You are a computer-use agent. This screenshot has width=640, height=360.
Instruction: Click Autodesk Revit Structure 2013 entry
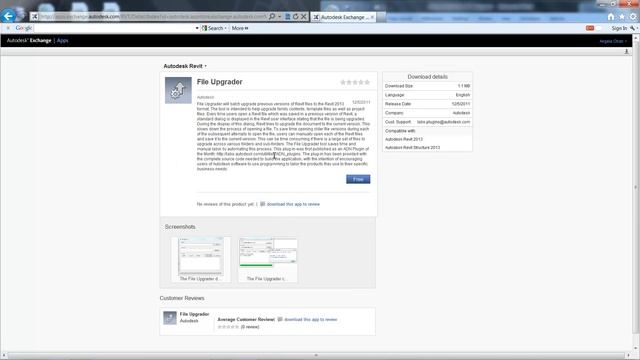(412, 147)
